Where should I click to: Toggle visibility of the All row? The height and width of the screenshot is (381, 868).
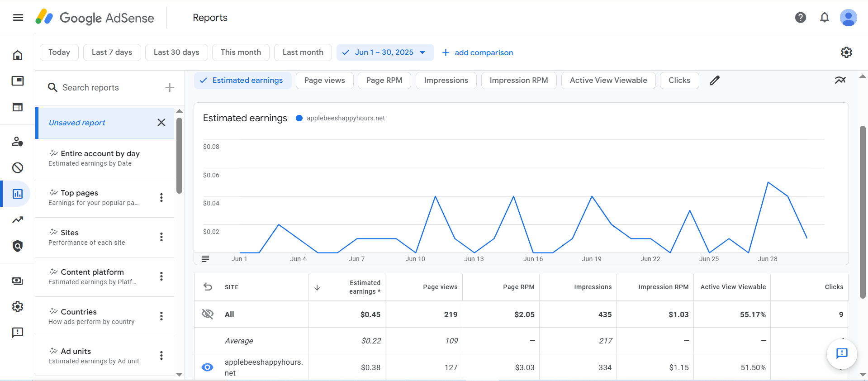point(208,314)
